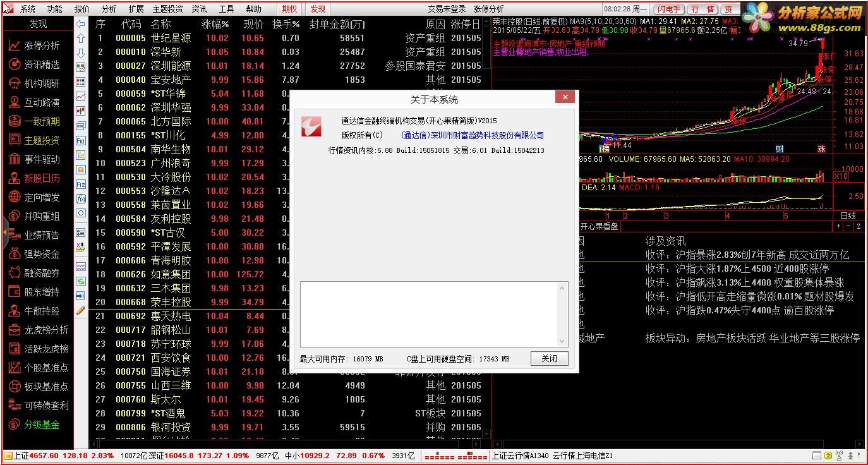Open 可转债套利 sidebar entry
The width and height of the screenshot is (868, 465).
click(38, 406)
